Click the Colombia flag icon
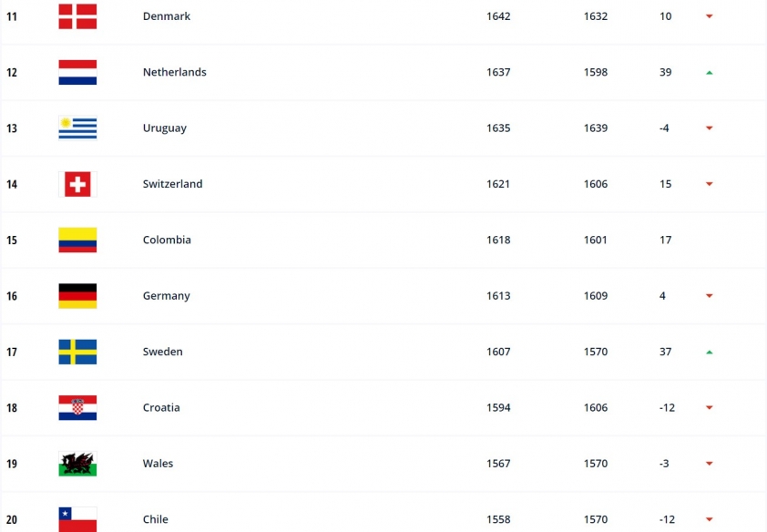The height and width of the screenshot is (532, 767). [x=77, y=240]
